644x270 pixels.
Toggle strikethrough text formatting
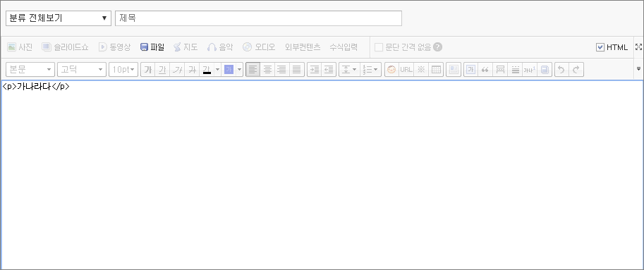click(192, 69)
